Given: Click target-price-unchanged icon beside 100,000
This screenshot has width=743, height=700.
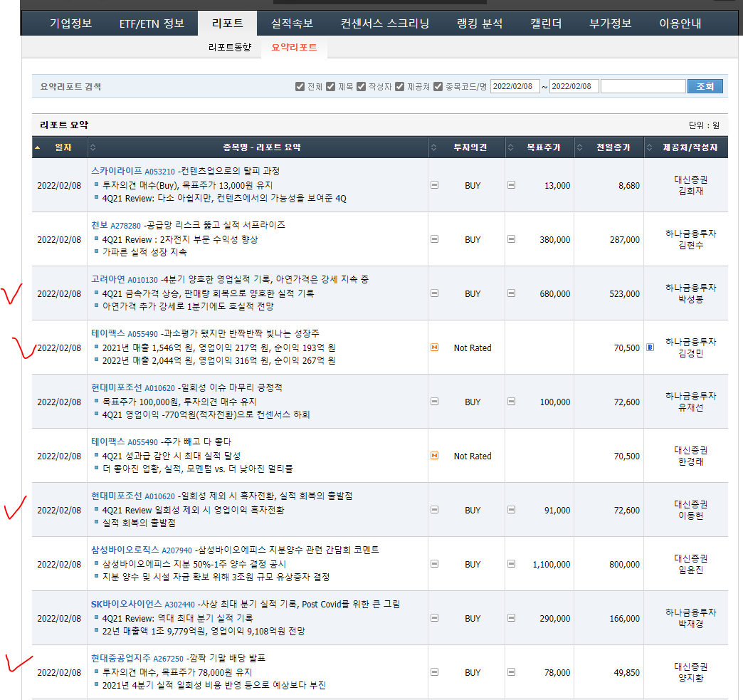Looking at the screenshot, I should coord(511,401).
